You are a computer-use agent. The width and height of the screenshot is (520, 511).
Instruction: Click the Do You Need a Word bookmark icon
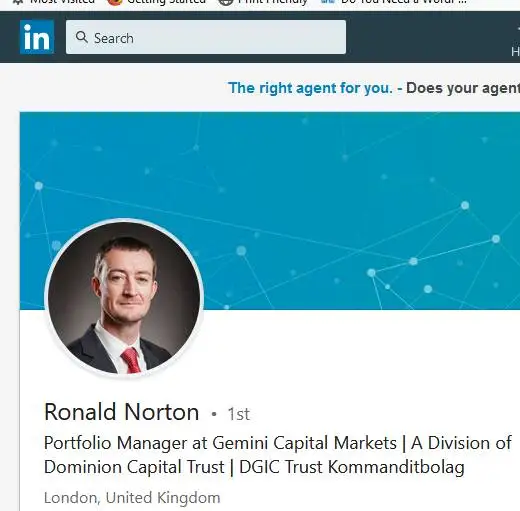[x=327, y=2]
